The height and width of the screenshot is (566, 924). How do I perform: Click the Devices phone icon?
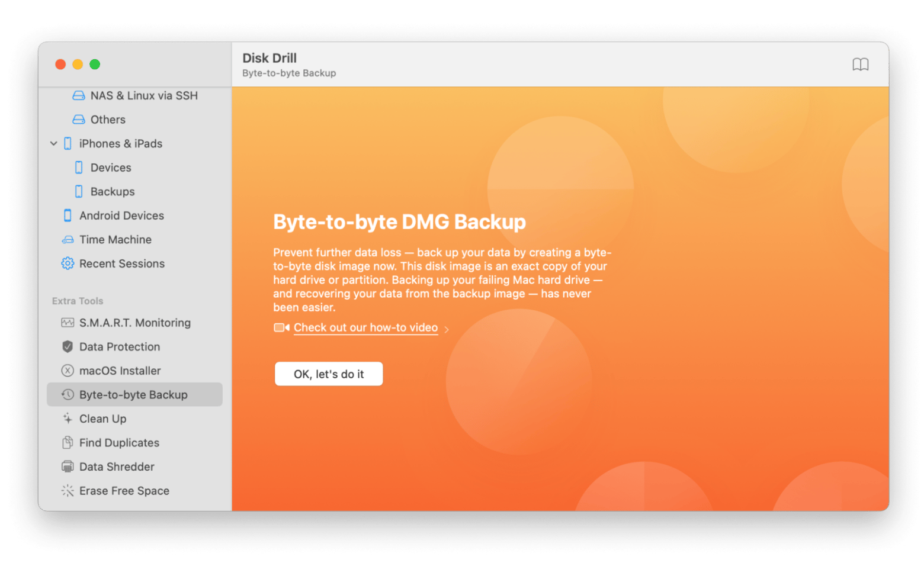tap(79, 168)
